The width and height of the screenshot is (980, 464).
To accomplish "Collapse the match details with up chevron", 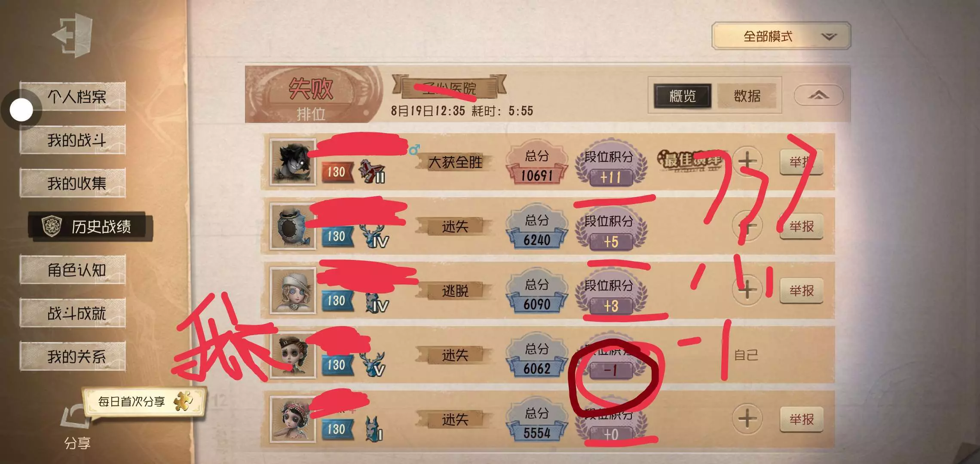I will [818, 95].
